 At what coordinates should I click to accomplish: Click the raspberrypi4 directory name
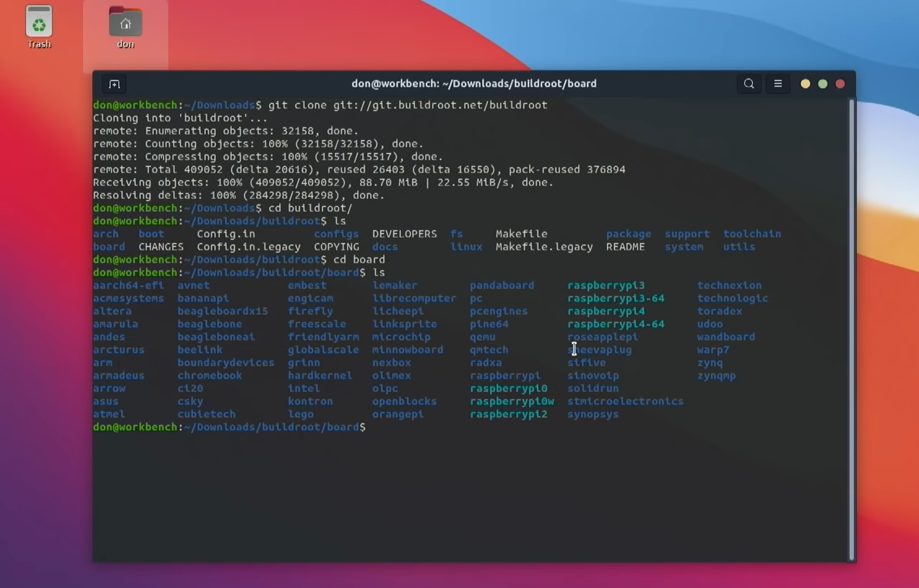[x=606, y=310]
